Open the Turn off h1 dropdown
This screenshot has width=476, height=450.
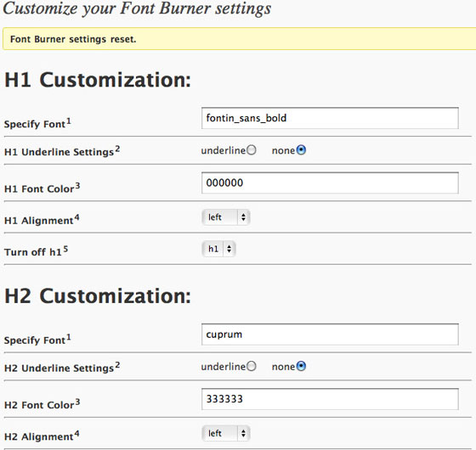coord(218,249)
